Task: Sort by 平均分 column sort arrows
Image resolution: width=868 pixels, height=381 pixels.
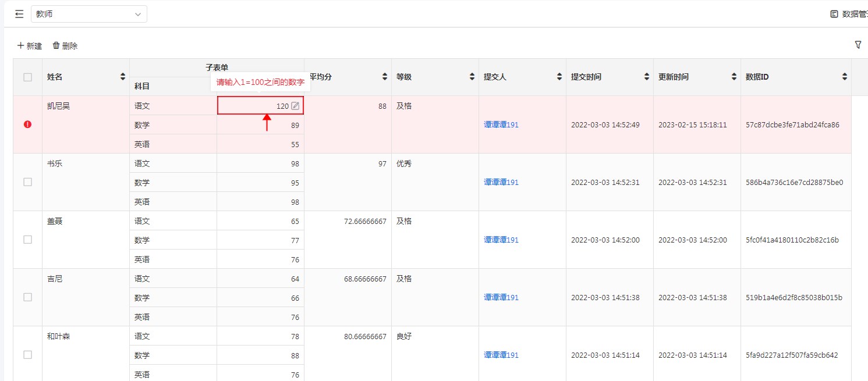Action: coord(385,77)
